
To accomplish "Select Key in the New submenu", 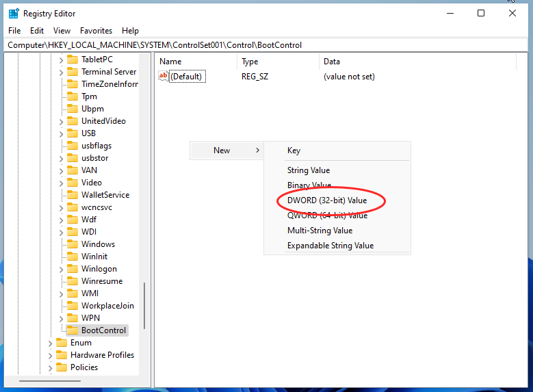I will (x=294, y=151).
